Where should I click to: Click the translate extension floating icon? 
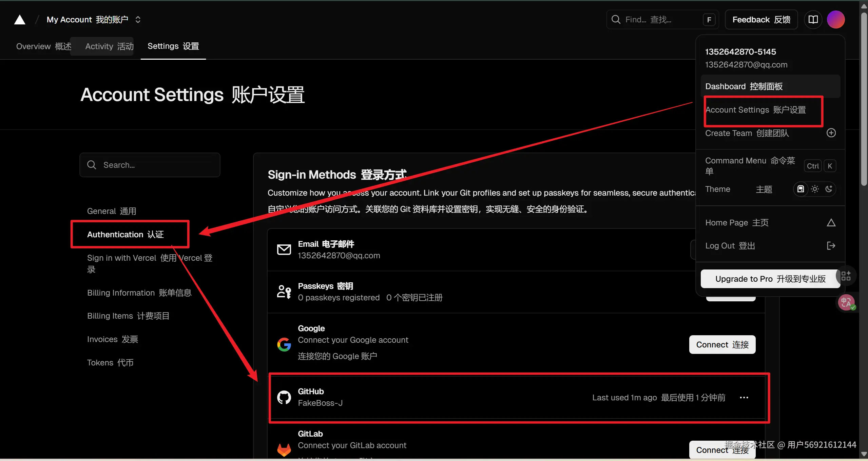(x=846, y=302)
